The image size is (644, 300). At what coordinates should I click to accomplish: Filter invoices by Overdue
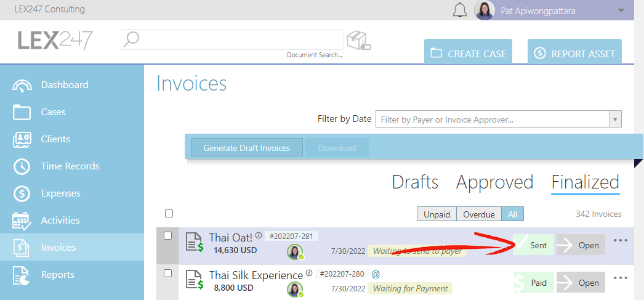(x=478, y=214)
